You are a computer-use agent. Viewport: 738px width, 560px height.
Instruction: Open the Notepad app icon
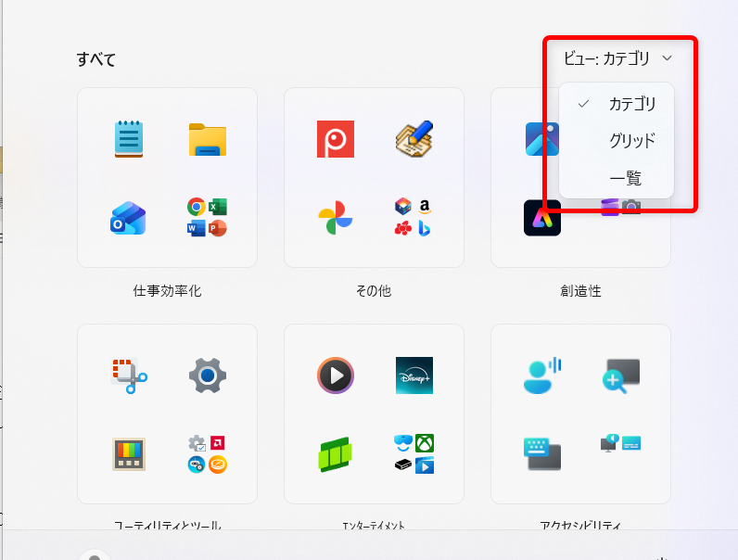click(x=129, y=139)
